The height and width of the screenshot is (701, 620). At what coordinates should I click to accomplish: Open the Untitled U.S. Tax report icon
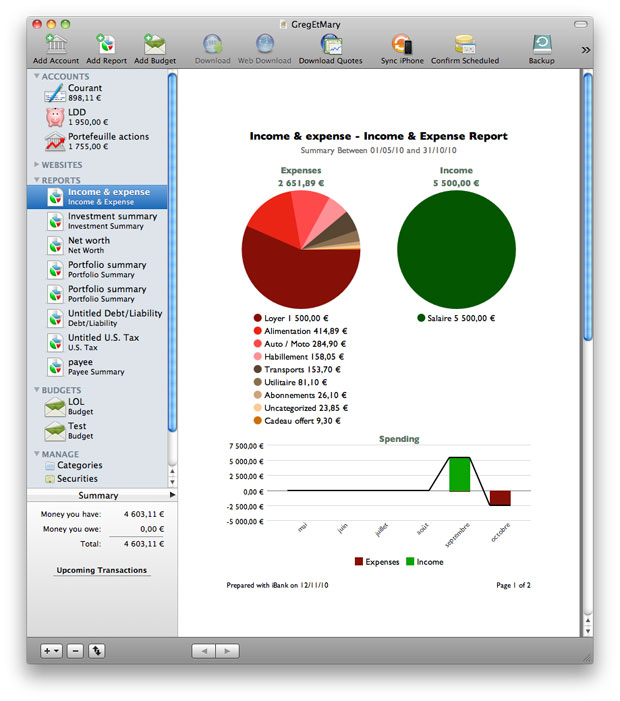[x=55, y=342]
